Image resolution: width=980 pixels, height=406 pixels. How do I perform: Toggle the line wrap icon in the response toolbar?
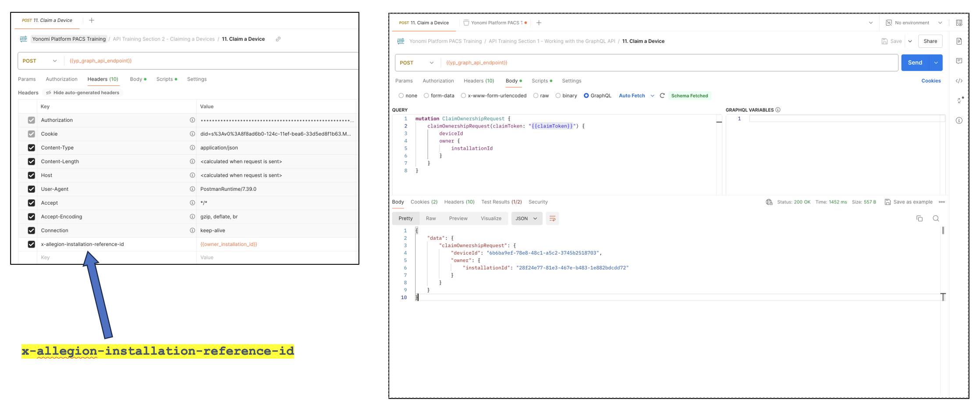tap(552, 218)
